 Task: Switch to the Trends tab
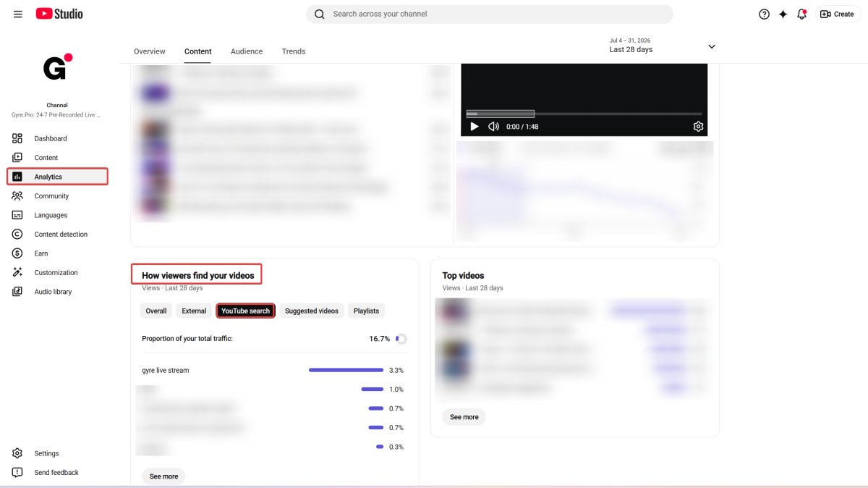point(294,51)
